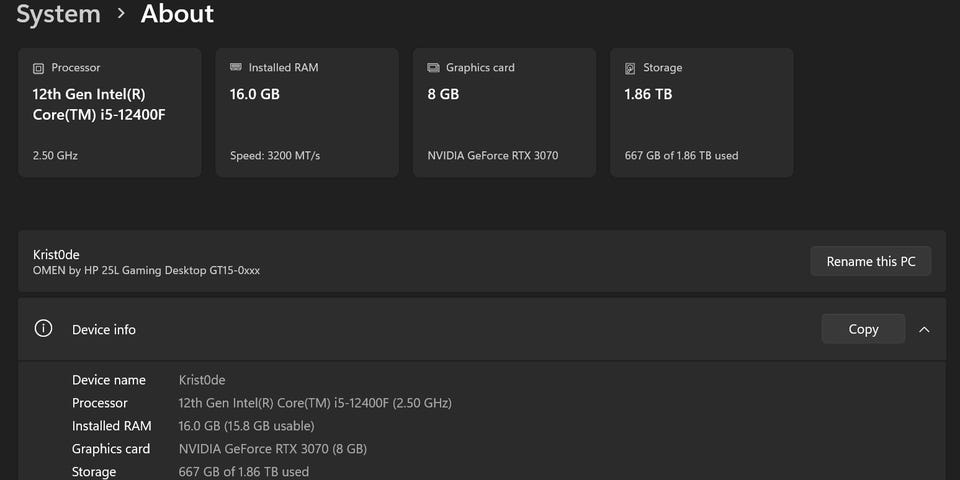Viewport: 960px width, 480px height.
Task: Copy the device info
Action: [x=863, y=329]
